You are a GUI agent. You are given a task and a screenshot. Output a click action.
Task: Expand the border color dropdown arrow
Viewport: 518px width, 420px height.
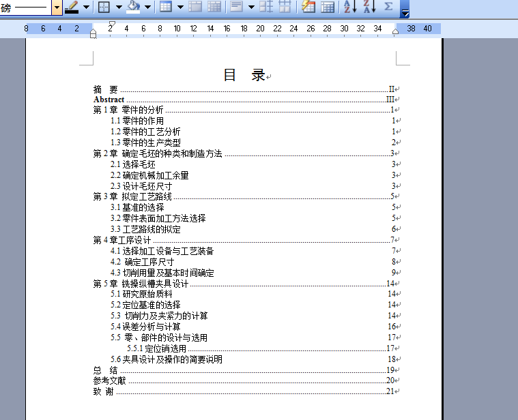[86, 7]
